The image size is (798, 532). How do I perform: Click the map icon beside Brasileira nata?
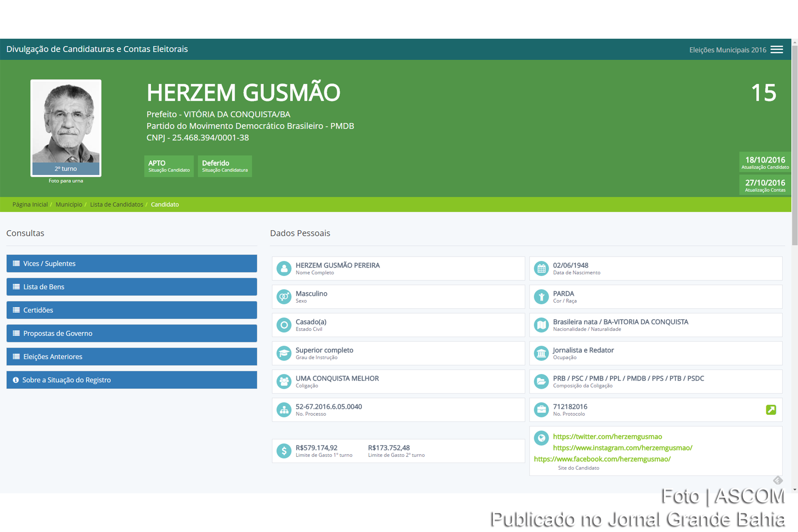[541, 325]
